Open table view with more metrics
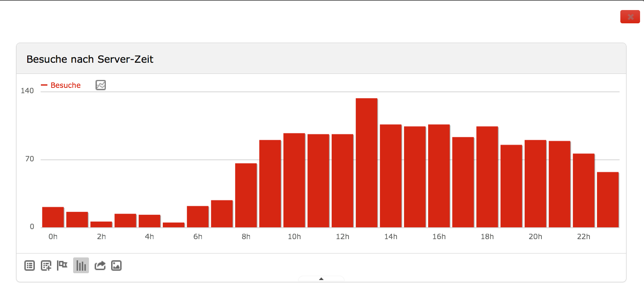 tap(46, 266)
